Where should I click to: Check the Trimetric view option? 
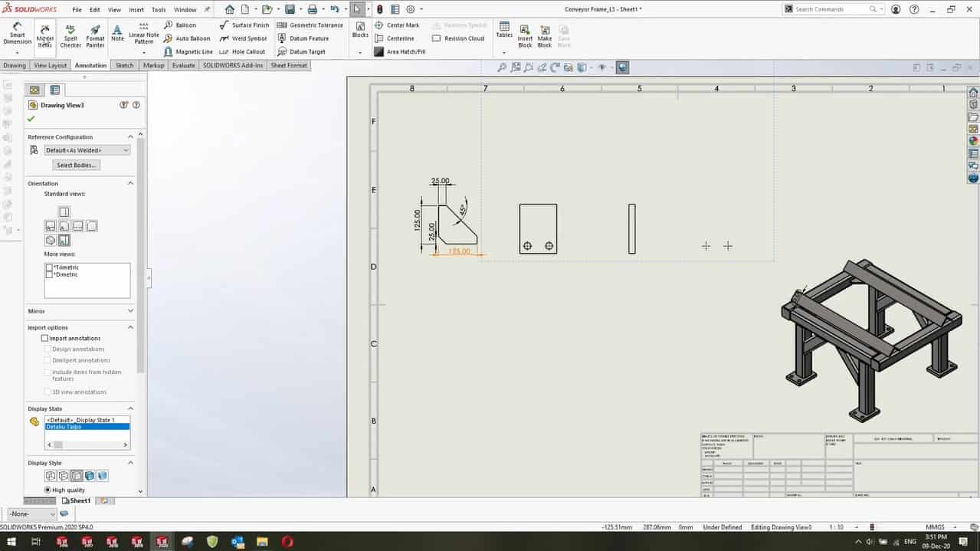coord(49,267)
